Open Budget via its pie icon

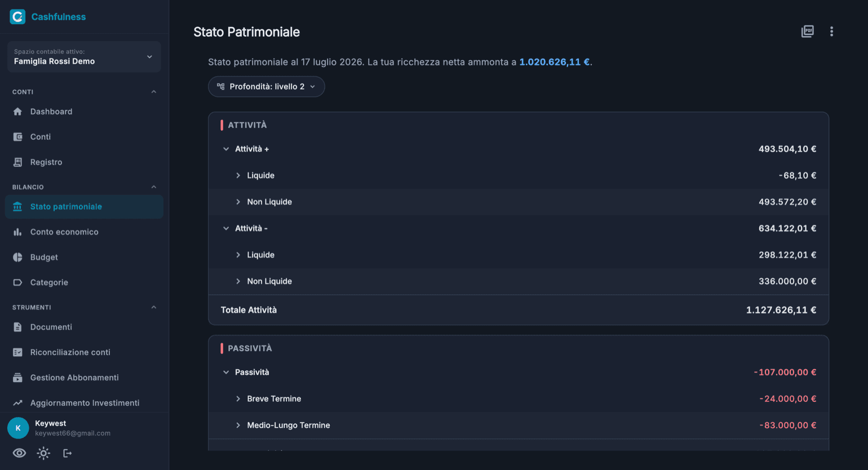(x=17, y=257)
